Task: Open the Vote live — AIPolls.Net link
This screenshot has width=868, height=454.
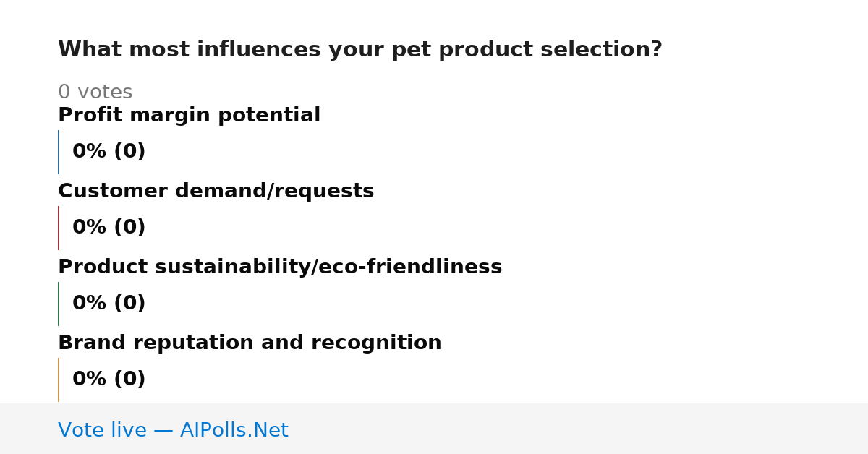Action: click(x=173, y=430)
